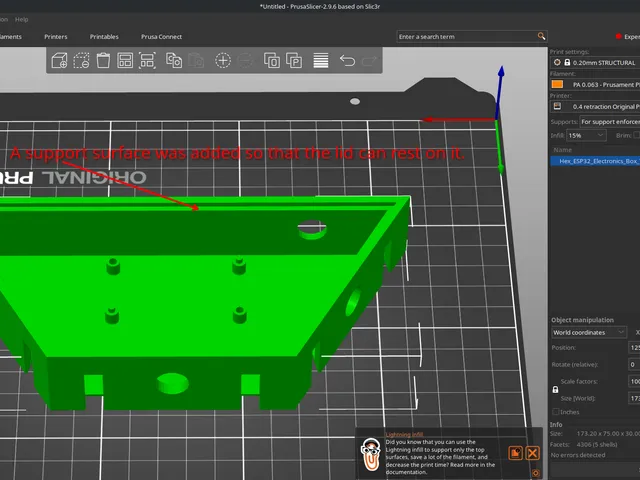Open the Supports dropdown
This screenshot has width=640, height=480.
(610, 122)
